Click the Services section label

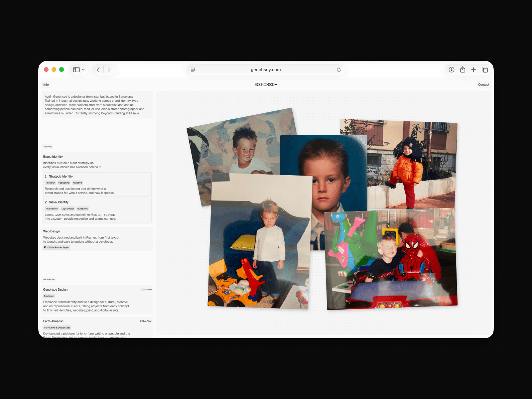coord(48,147)
